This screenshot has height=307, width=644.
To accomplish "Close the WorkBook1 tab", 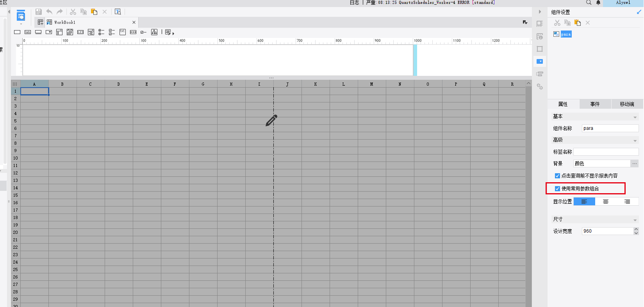I will click(134, 22).
